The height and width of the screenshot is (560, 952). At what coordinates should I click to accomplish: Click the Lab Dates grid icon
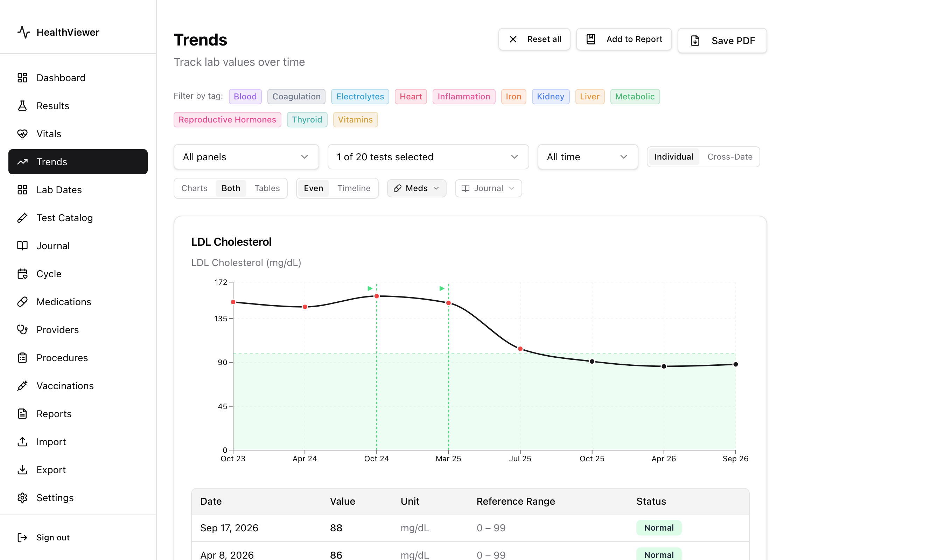point(22,190)
